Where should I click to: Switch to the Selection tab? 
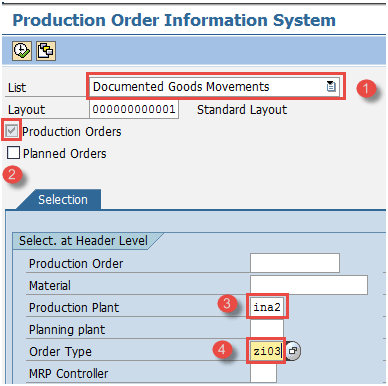pyautogui.click(x=63, y=200)
